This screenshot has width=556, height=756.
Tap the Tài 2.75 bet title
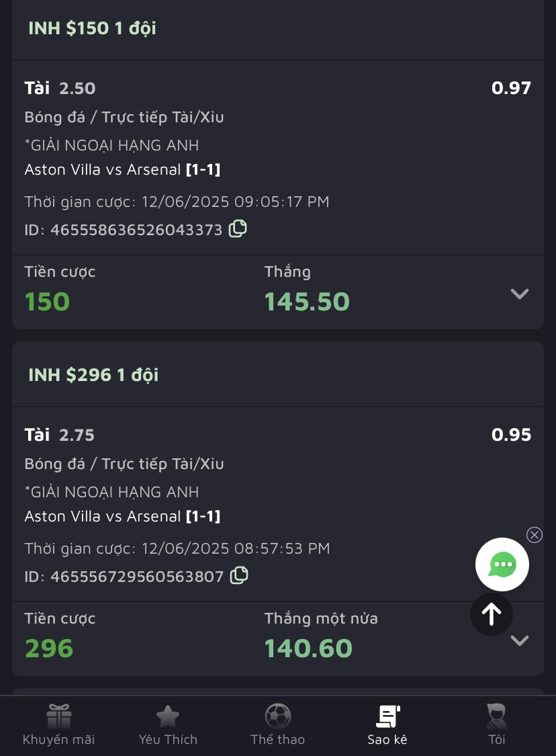(x=60, y=435)
